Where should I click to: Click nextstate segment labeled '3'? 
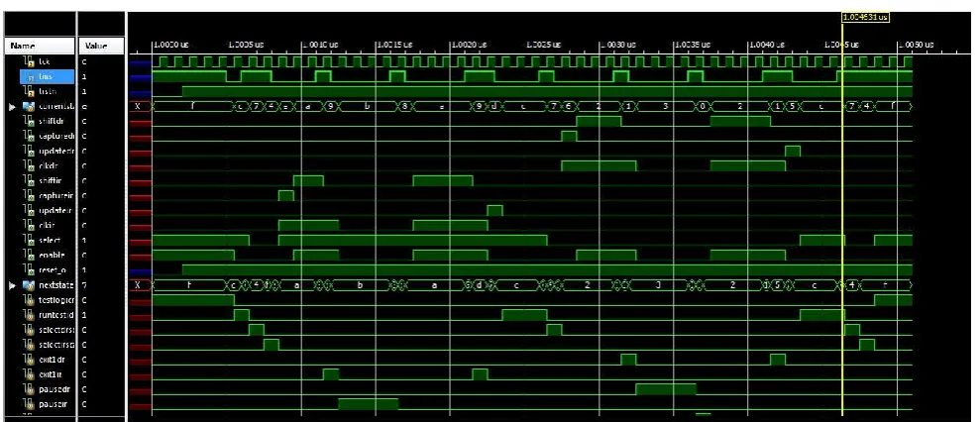(x=658, y=284)
